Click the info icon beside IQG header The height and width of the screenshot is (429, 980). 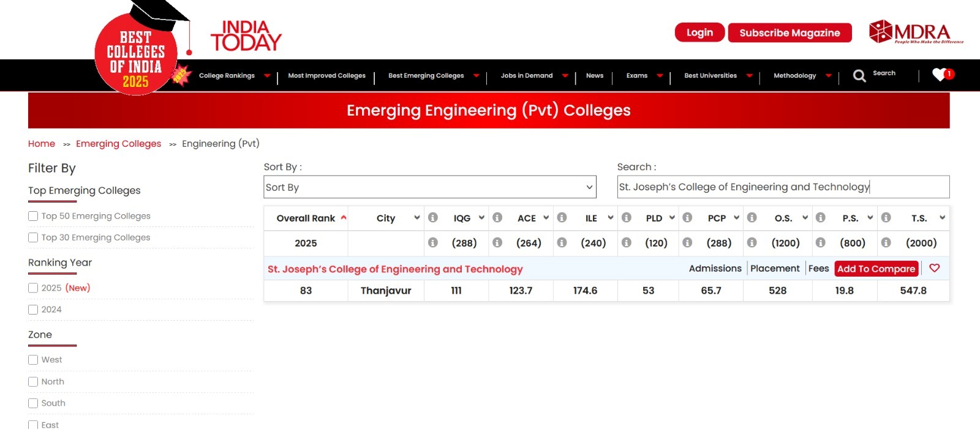click(x=433, y=218)
